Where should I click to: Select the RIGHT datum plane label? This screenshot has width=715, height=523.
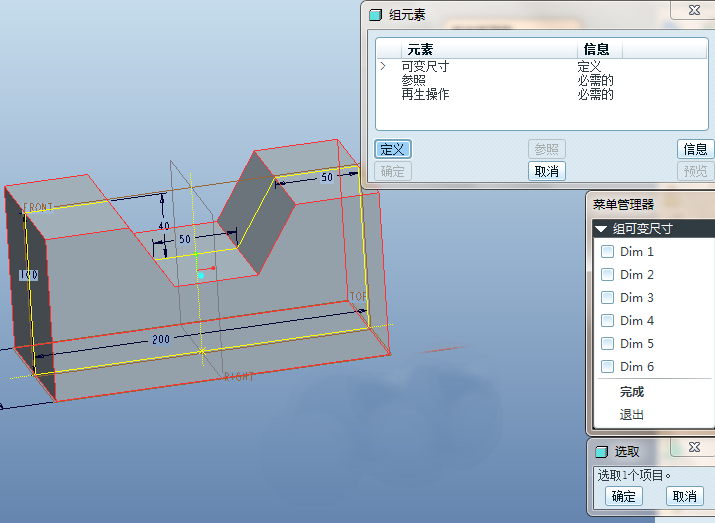[x=239, y=376]
